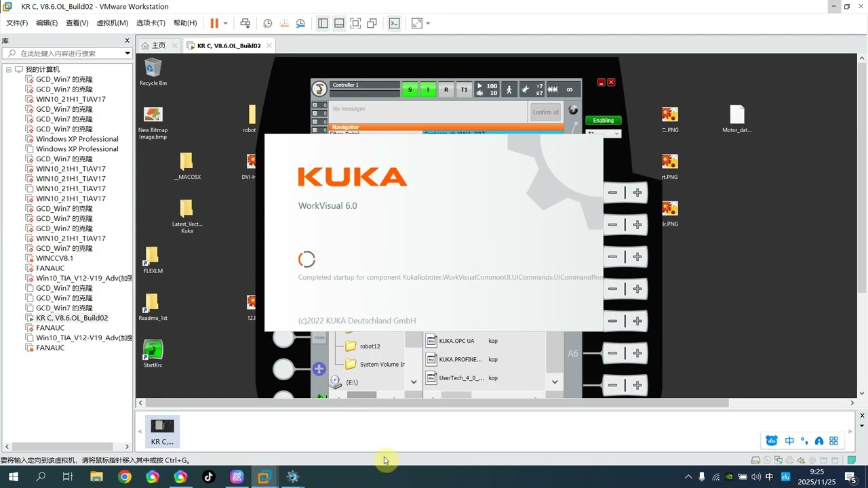
Task: Toggle the library sidebar view icon
Action: click(x=323, y=23)
